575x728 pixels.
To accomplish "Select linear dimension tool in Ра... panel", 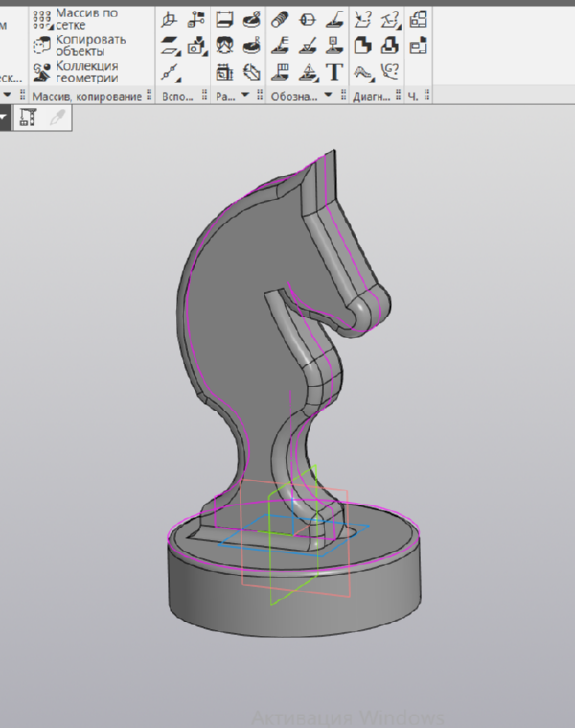I will coord(225,19).
